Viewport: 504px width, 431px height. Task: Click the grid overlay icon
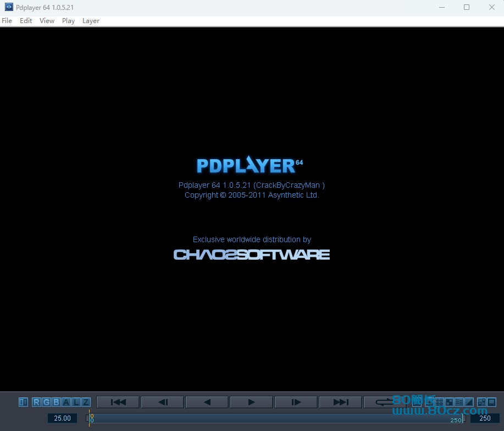[x=439, y=402]
